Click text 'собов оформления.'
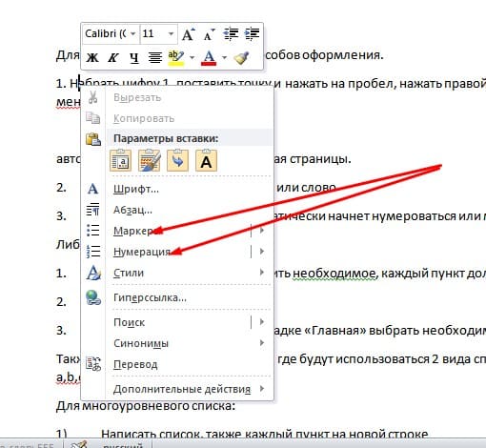 [x=324, y=55]
